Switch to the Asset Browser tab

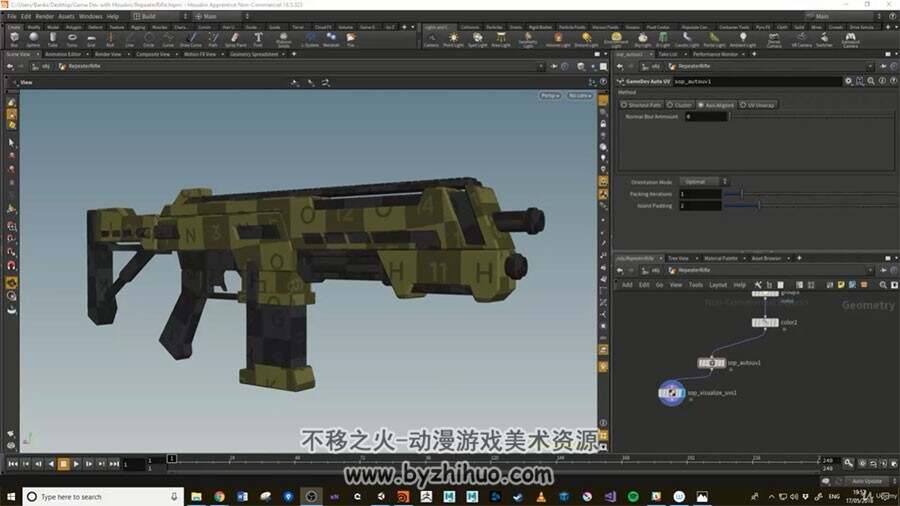click(x=766, y=258)
